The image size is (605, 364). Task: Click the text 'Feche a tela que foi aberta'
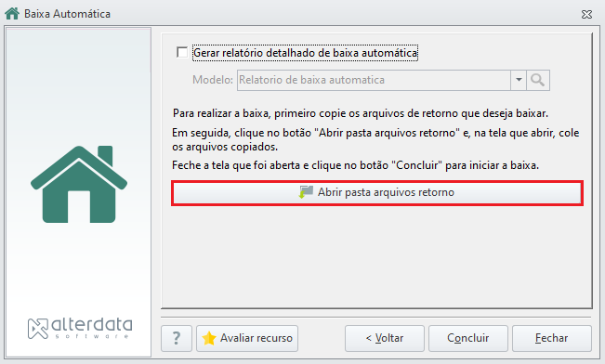click(236, 165)
